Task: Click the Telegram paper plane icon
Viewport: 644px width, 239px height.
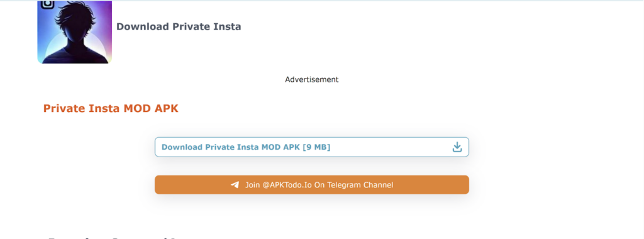Action: tap(235, 185)
